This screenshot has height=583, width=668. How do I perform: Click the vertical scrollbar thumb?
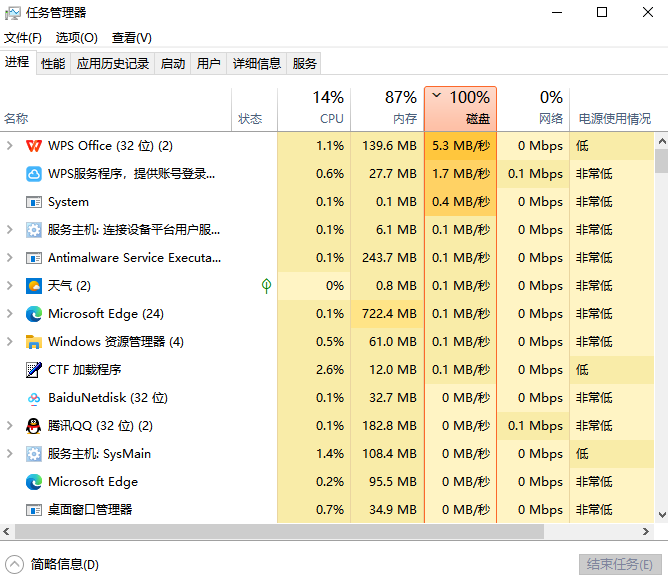(662, 161)
